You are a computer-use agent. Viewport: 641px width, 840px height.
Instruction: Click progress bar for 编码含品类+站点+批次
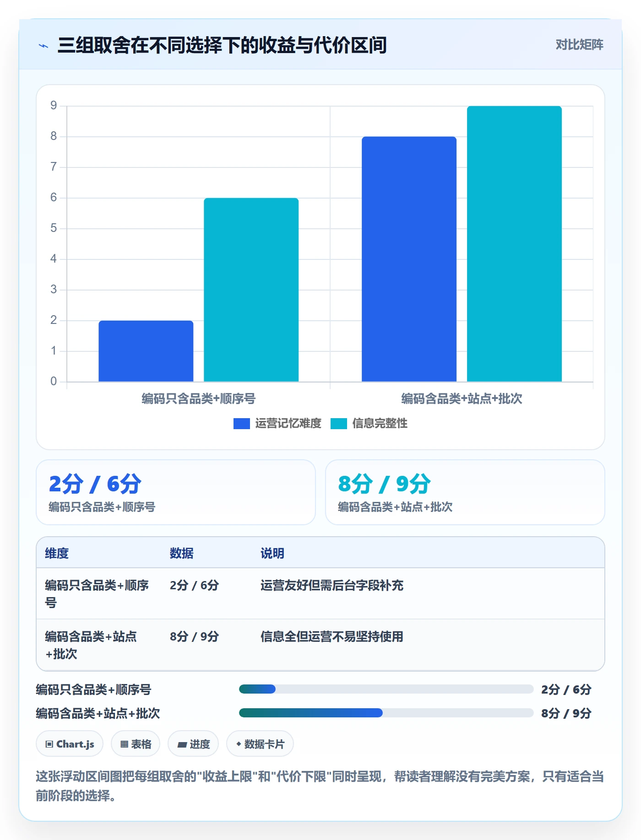coord(386,713)
